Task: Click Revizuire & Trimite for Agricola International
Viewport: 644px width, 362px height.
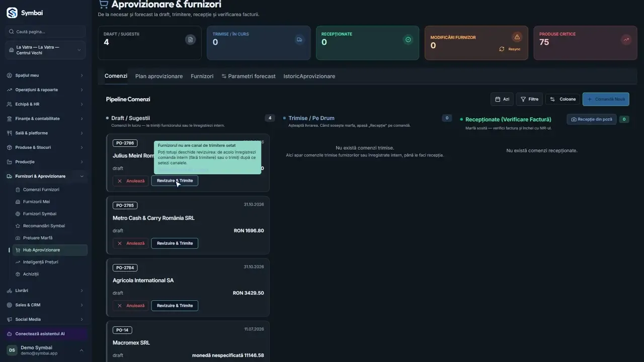Action: 175,306
